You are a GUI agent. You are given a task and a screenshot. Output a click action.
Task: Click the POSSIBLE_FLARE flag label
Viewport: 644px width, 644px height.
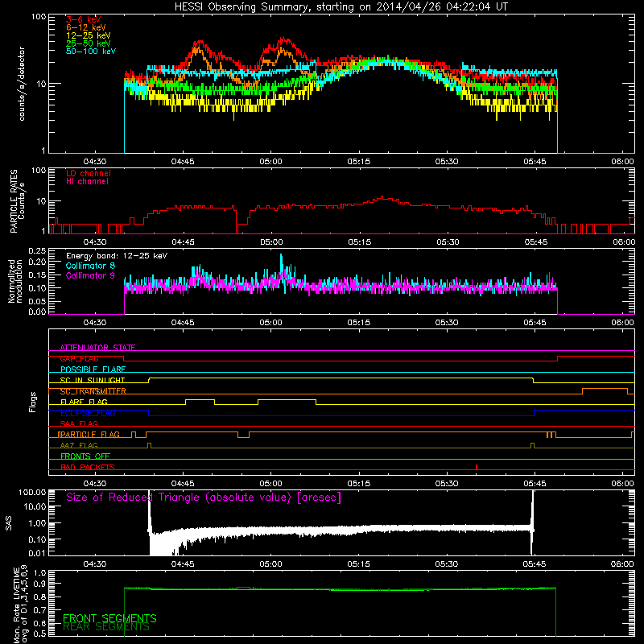click(93, 369)
